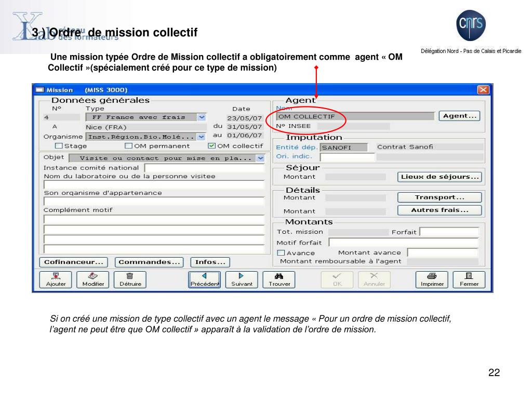
Task: Click the Nom du laboratoire input field
Action: (154, 184)
